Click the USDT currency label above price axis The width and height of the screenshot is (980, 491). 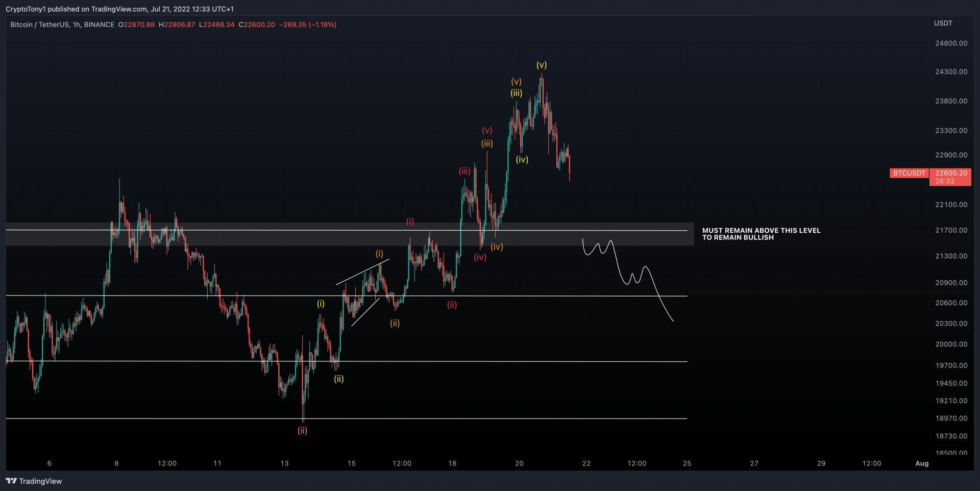click(x=943, y=23)
